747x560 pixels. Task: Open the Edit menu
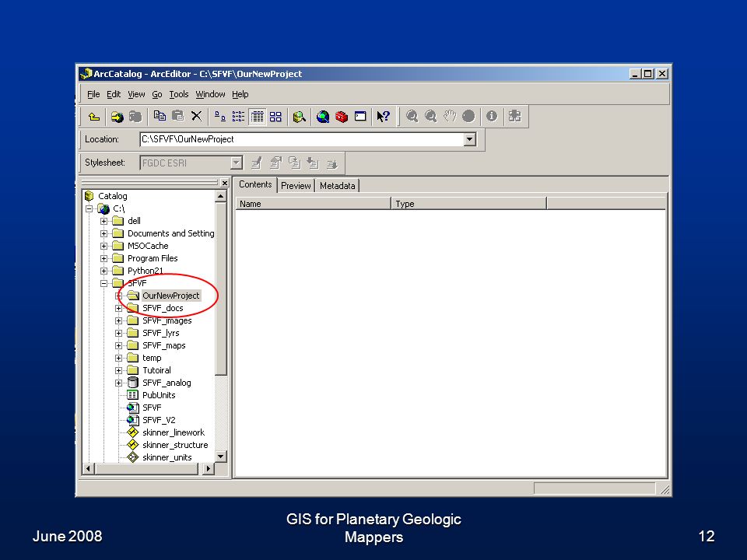pyautogui.click(x=114, y=94)
